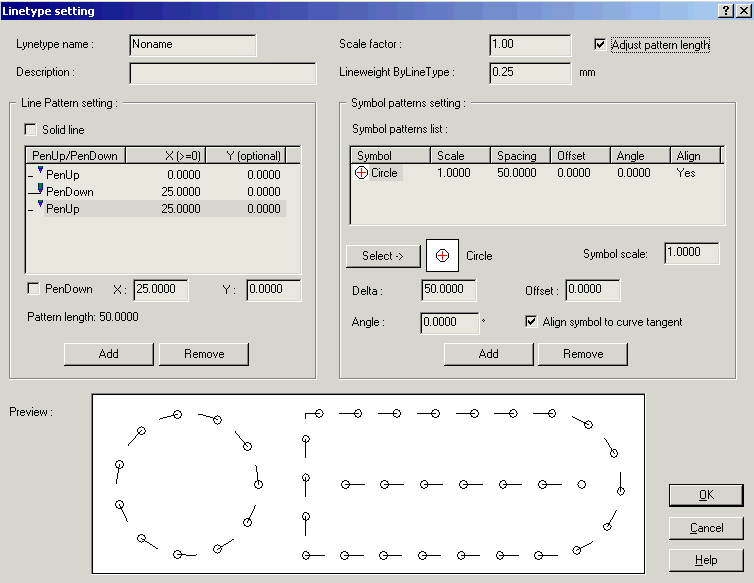Click the Cancel button
754x583 pixels.
pos(706,528)
